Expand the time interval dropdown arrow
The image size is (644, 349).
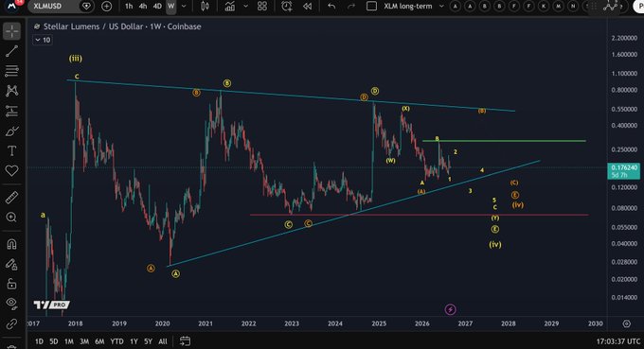184,7
